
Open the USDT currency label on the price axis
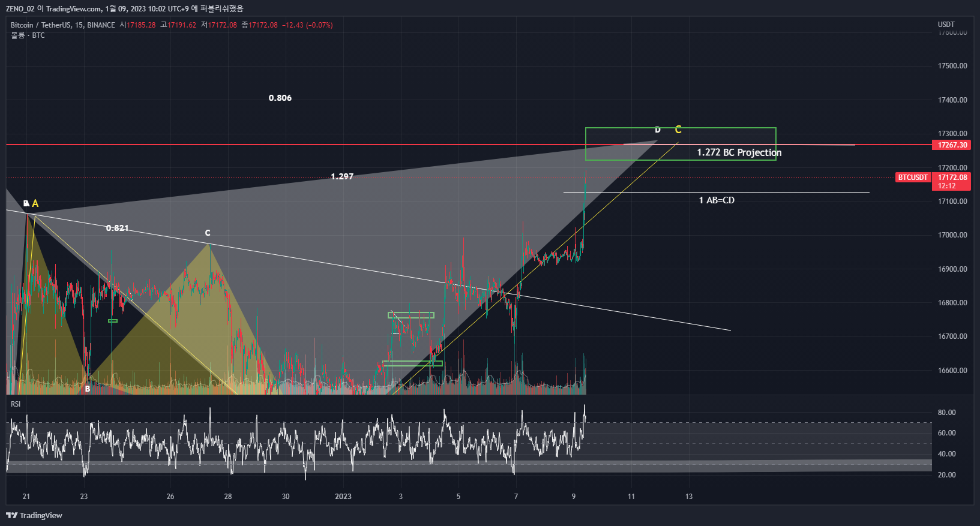pyautogui.click(x=946, y=25)
